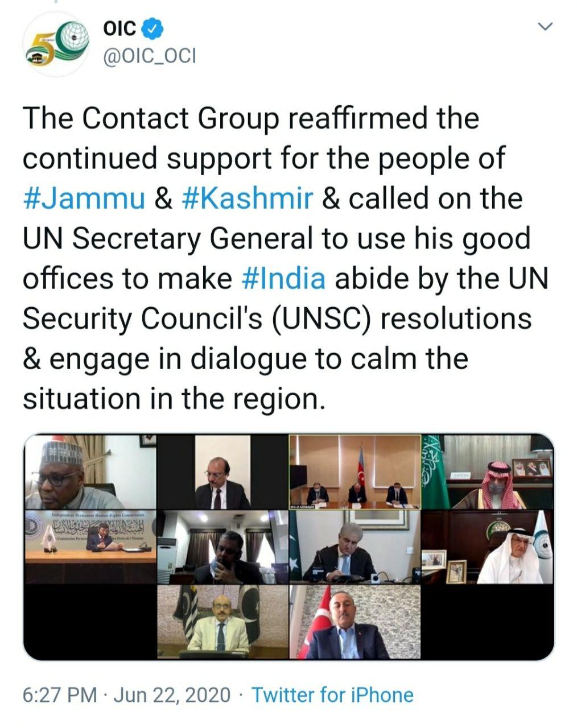The width and height of the screenshot is (577, 728).
Task: Open the attached video conference image
Action: 288,547
